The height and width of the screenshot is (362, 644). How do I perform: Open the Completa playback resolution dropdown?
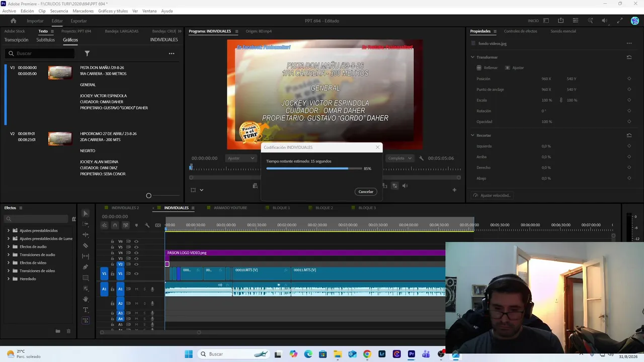(399, 158)
